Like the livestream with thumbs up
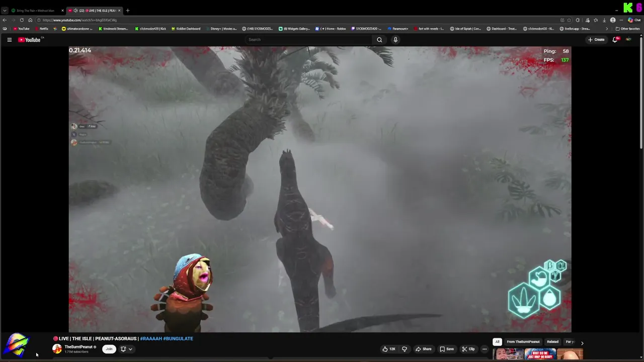The image size is (644, 362). 388,349
